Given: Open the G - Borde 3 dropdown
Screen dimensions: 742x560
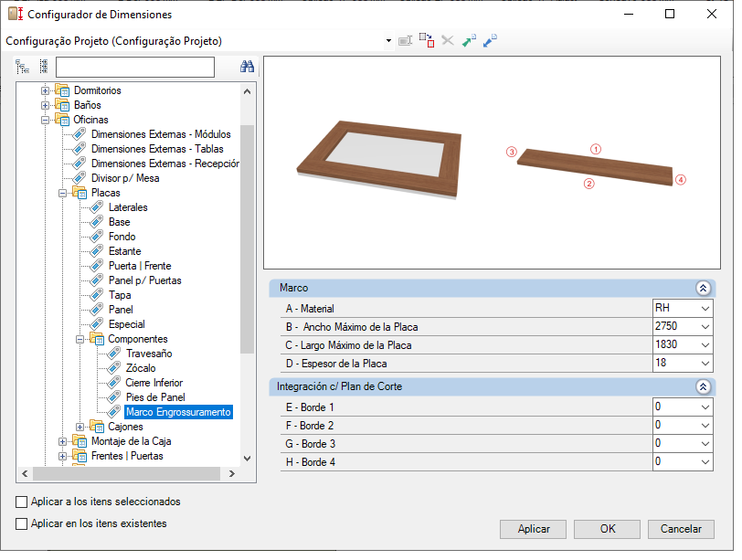Looking at the screenshot, I should click(x=705, y=444).
